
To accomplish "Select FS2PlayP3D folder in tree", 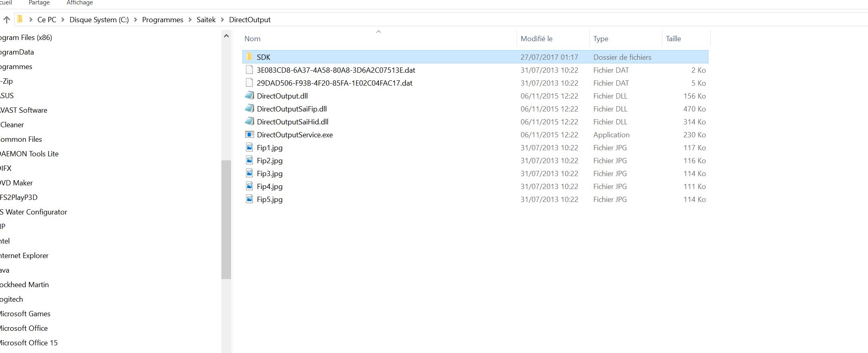I will tap(19, 197).
